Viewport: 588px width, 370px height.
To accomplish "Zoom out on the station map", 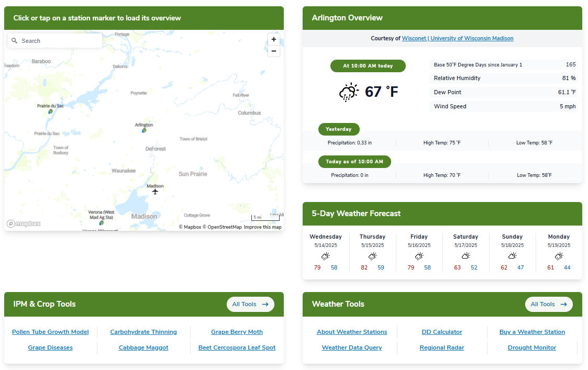I will point(273,51).
